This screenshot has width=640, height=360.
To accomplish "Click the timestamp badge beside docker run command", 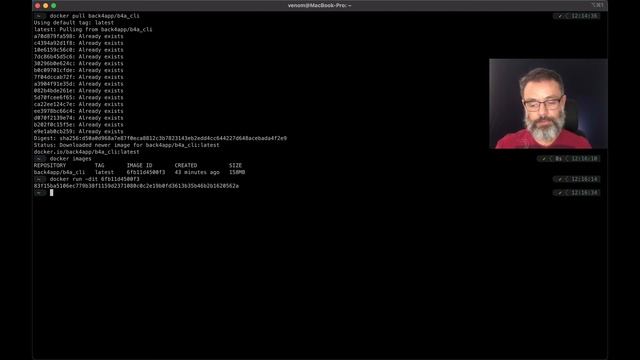I will click(x=576, y=179).
